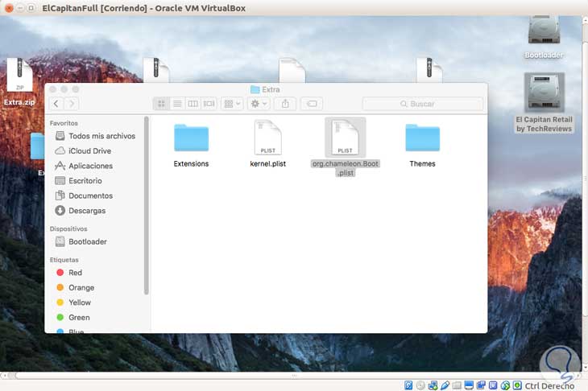Click the Favoritos sidebar heading
The width and height of the screenshot is (588, 391).
click(64, 123)
